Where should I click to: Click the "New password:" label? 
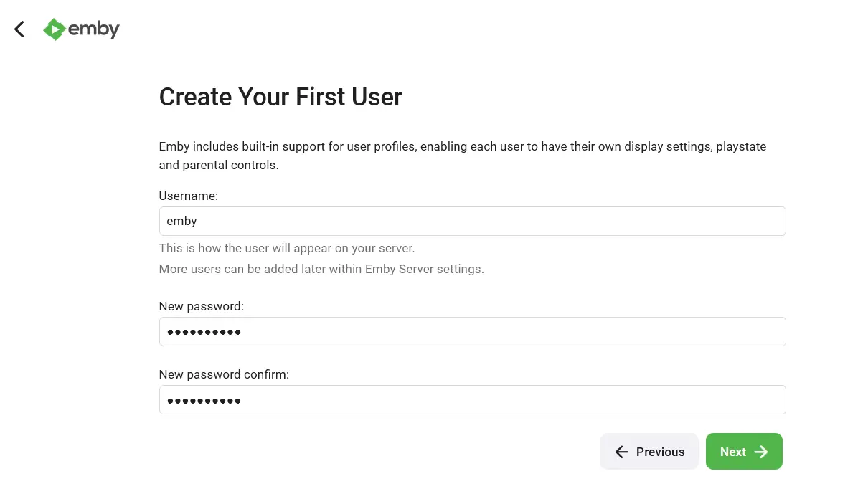click(202, 306)
